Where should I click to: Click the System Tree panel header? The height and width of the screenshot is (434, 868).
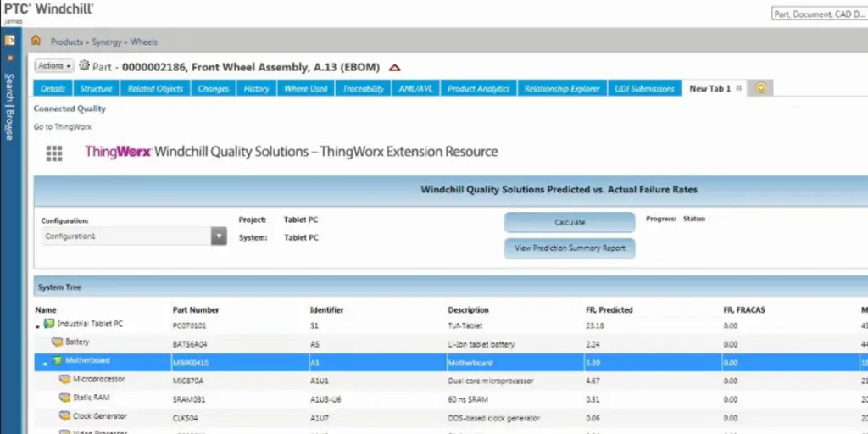click(451, 287)
